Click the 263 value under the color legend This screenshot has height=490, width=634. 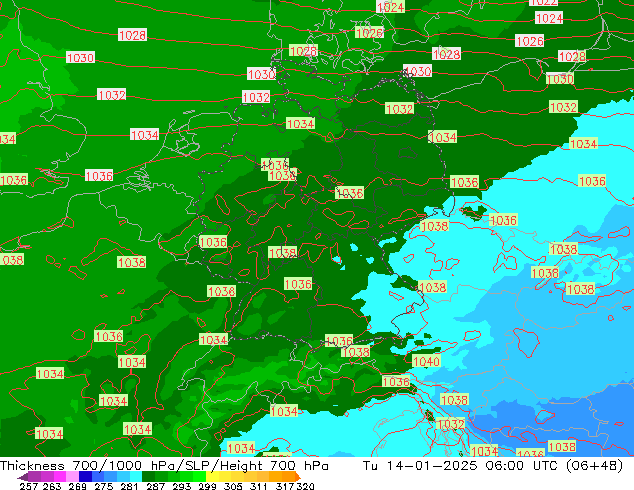point(52,486)
